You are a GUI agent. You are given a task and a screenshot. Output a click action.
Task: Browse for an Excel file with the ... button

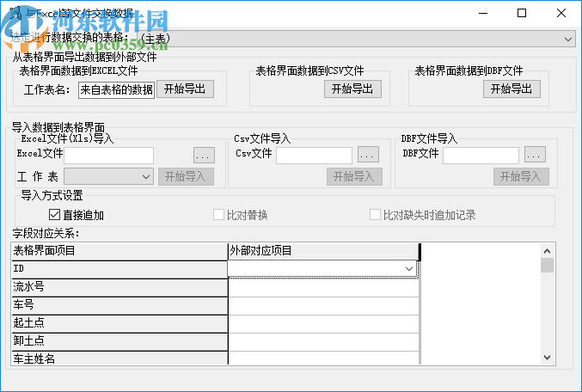pyautogui.click(x=204, y=155)
